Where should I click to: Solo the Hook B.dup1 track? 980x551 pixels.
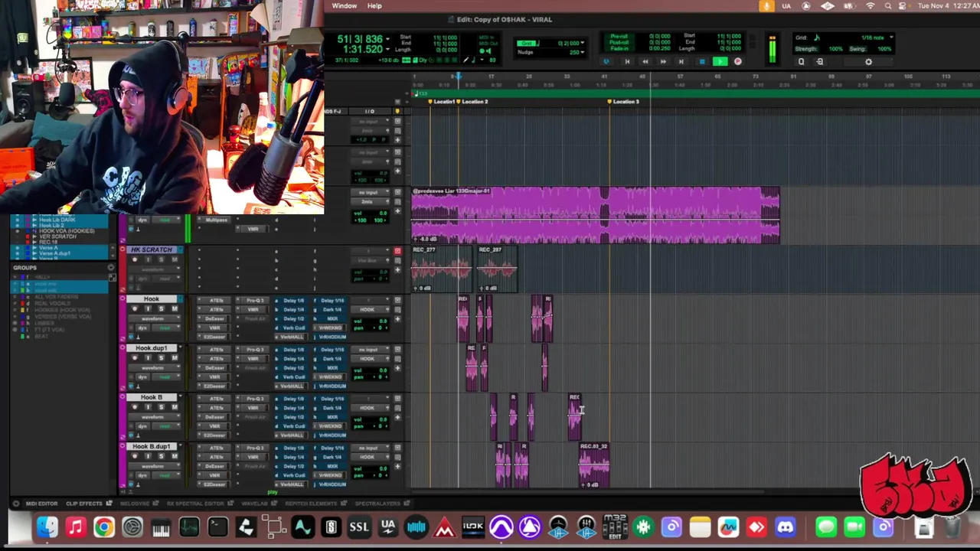161,456
